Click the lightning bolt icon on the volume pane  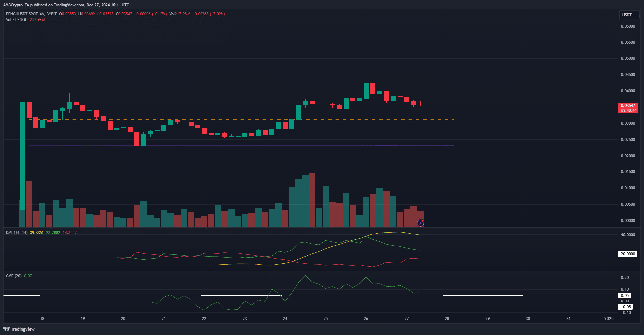[420, 223]
